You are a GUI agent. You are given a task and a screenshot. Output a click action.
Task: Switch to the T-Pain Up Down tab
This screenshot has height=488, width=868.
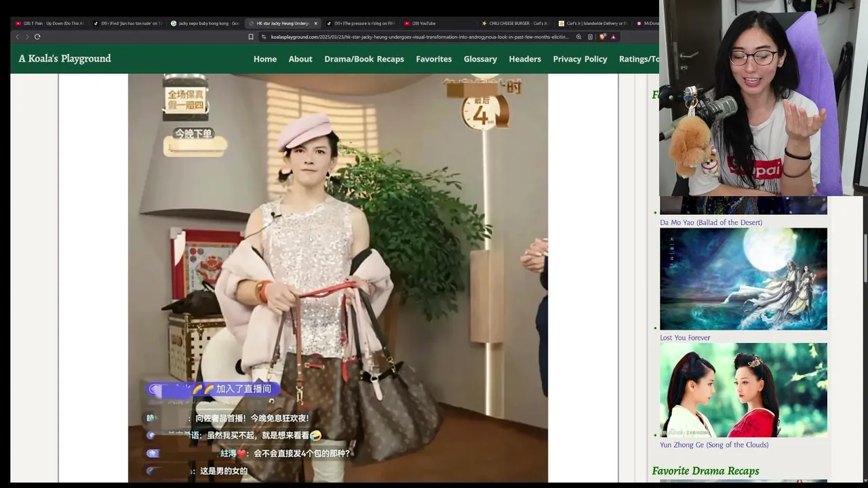pyautogui.click(x=50, y=23)
